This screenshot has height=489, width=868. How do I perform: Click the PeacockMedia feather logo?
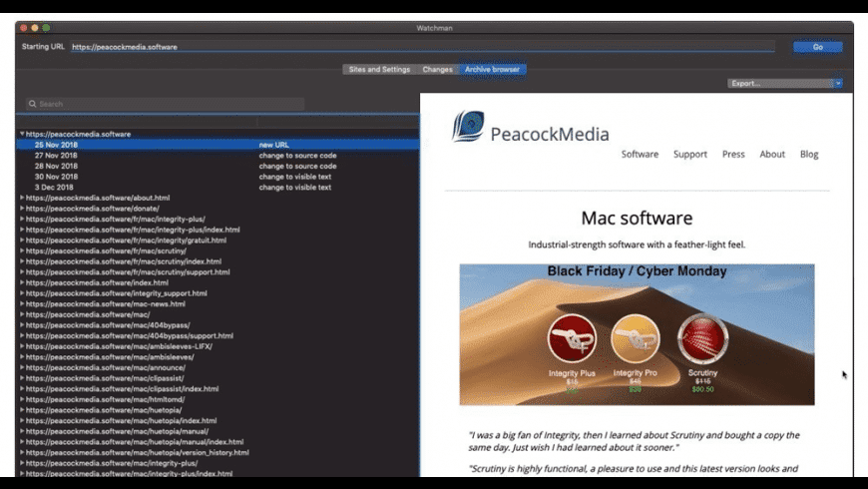coord(468,126)
